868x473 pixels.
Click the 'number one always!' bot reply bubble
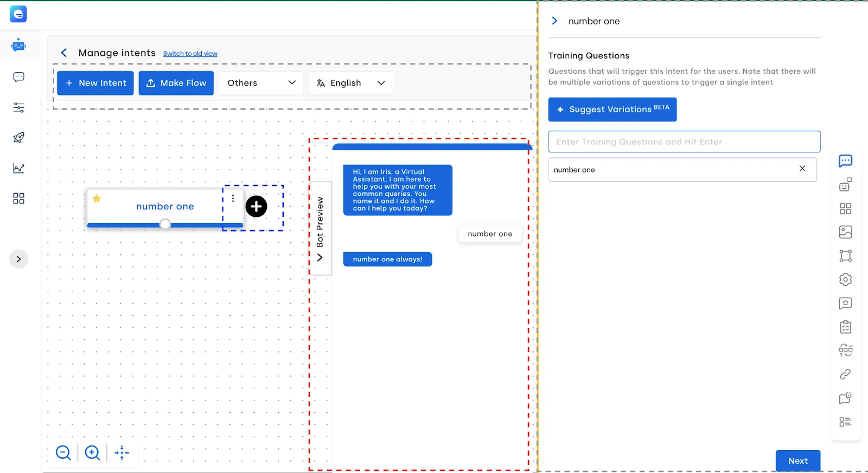388,259
